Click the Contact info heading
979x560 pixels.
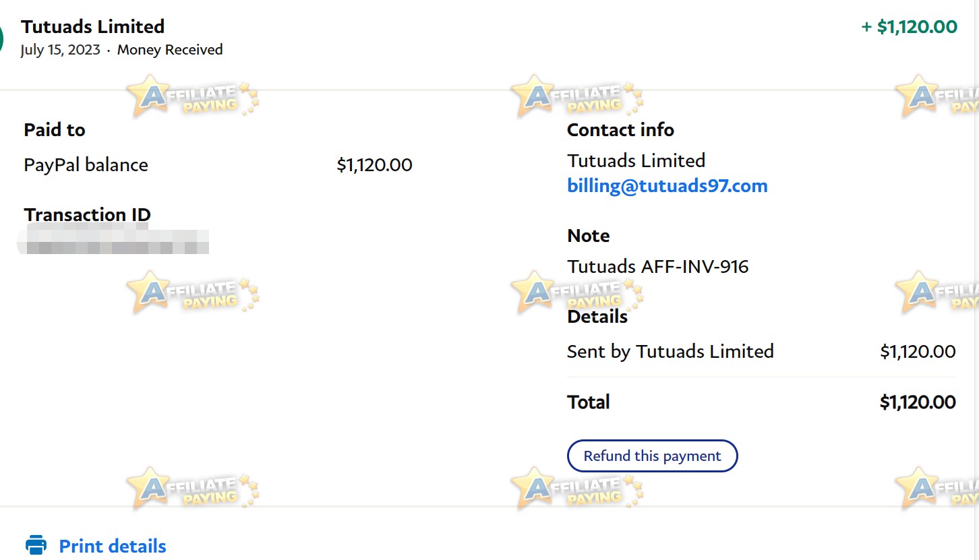(620, 130)
